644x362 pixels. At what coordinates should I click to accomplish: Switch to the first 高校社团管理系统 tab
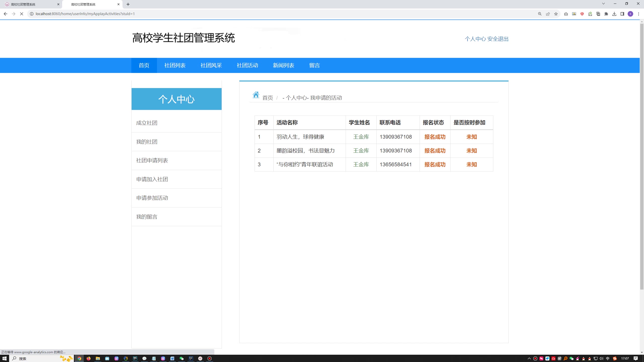pyautogui.click(x=31, y=4)
